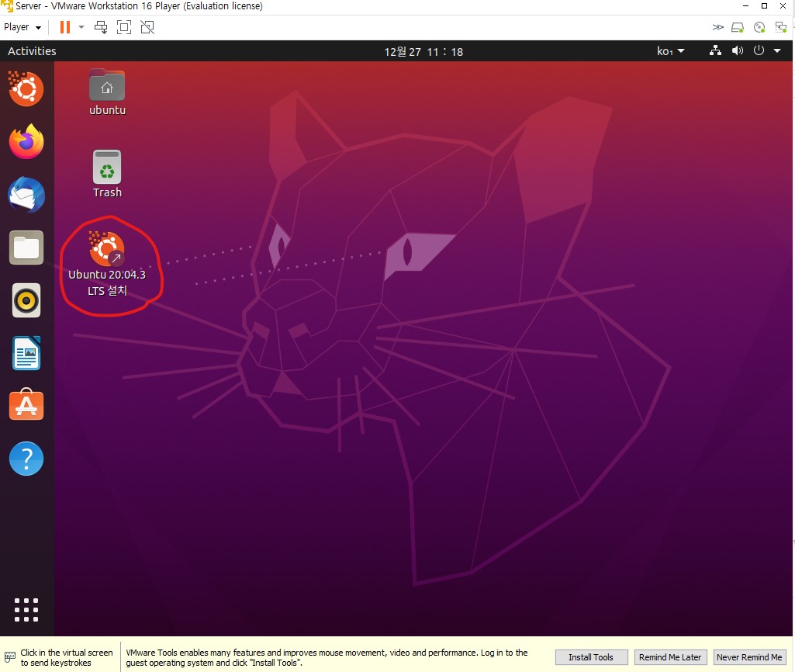Open the Activities overview
795x672 pixels.
pos(32,51)
